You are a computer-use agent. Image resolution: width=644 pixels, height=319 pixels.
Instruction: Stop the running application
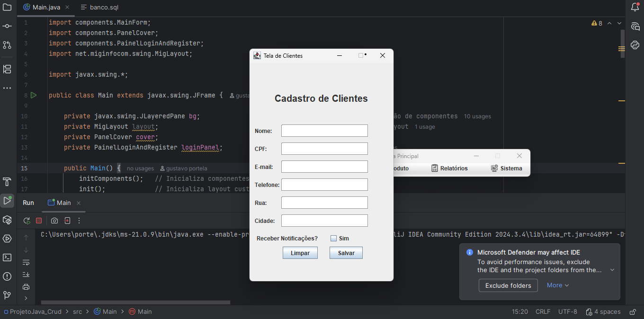point(39,221)
